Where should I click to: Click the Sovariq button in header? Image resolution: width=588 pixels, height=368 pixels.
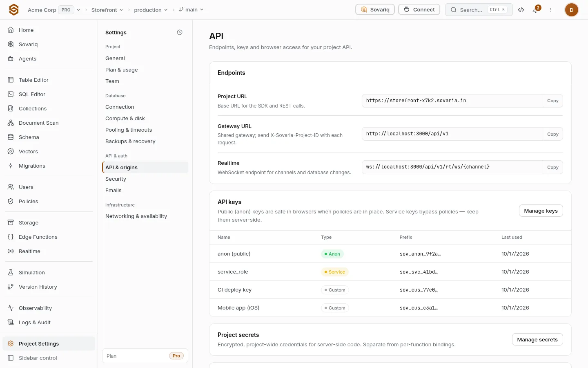pos(375,9)
